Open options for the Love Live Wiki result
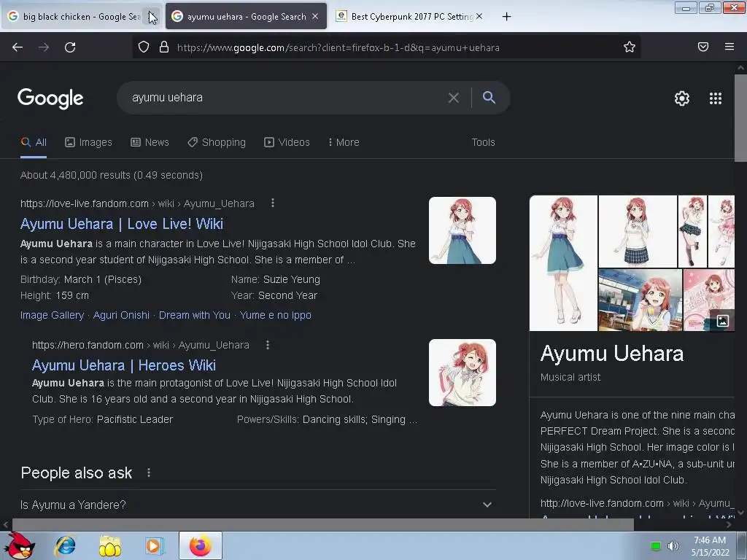The height and width of the screenshot is (560, 747). [273, 203]
